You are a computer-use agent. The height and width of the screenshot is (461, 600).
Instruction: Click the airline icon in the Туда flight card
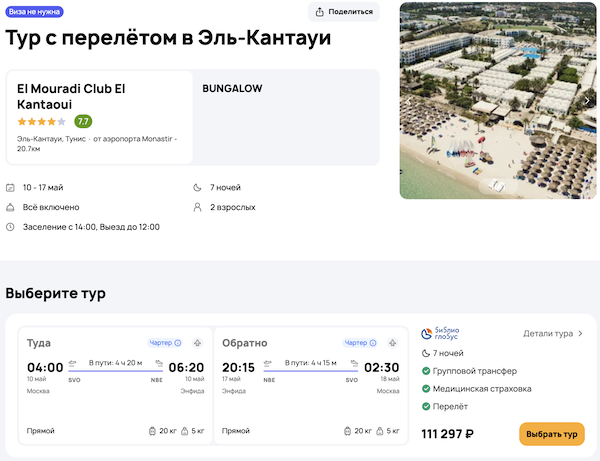click(x=198, y=343)
